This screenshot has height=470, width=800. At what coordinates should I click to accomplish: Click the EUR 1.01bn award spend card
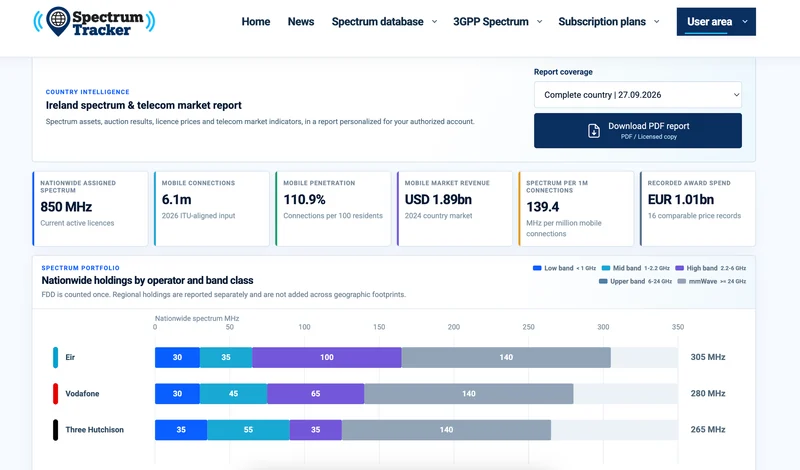click(697, 209)
